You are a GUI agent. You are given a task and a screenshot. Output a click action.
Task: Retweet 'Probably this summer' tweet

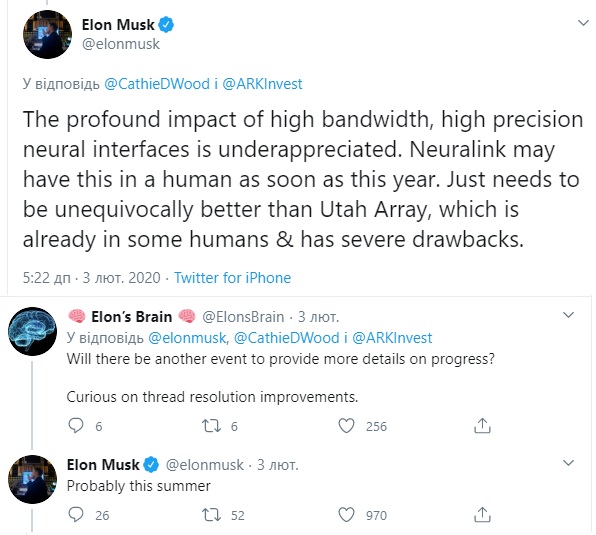(211, 515)
